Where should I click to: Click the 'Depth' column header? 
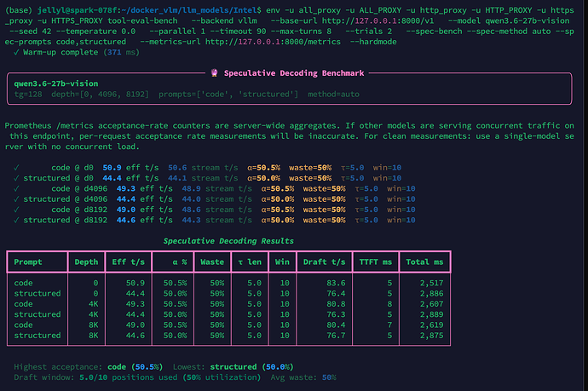pyautogui.click(x=86, y=262)
